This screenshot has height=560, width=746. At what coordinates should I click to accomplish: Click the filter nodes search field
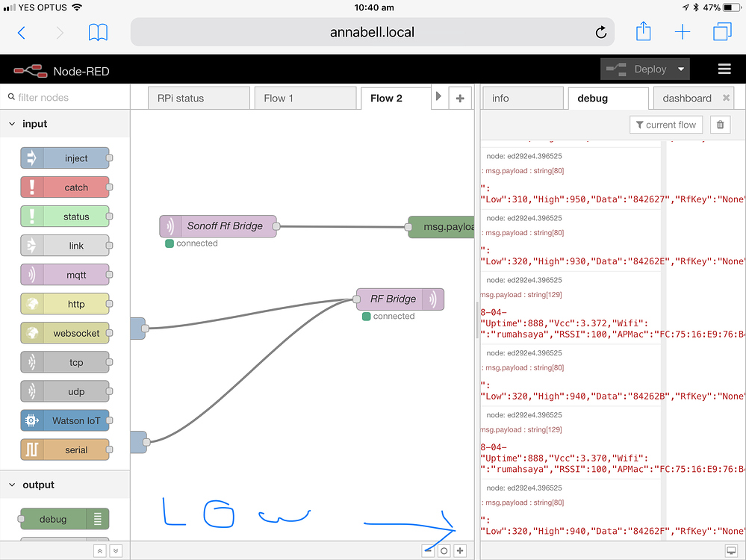coord(65,97)
